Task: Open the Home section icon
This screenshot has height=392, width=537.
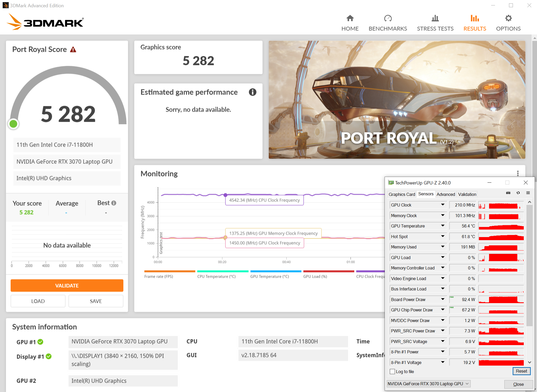Action: pyautogui.click(x=350, y=18)
